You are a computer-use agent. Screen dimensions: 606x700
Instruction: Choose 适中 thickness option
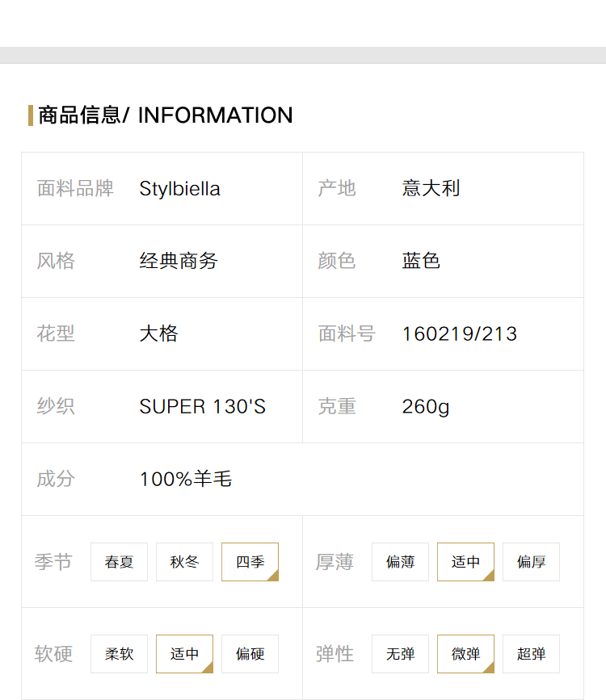pos(465,562)
